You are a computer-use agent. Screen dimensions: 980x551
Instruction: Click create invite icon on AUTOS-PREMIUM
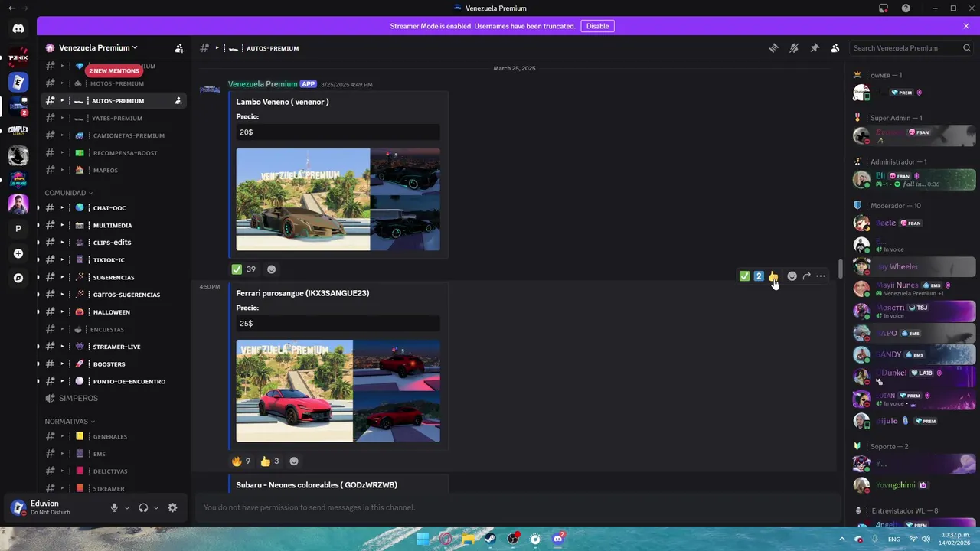178,101
